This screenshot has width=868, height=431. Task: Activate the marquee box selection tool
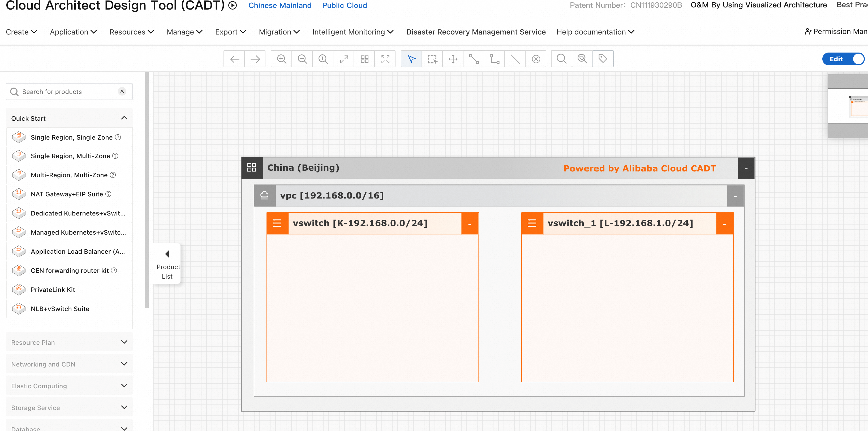click(x=432, y=59)
